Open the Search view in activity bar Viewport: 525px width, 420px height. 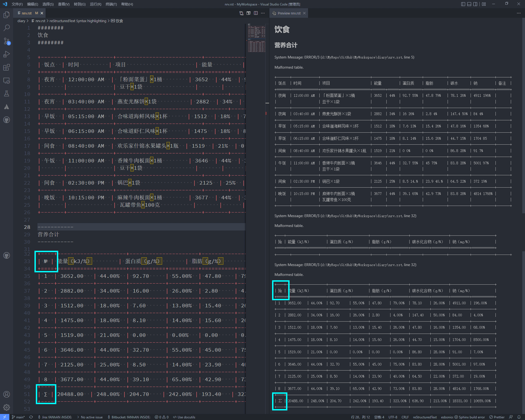pyautogui.click(x=7, y=28)
